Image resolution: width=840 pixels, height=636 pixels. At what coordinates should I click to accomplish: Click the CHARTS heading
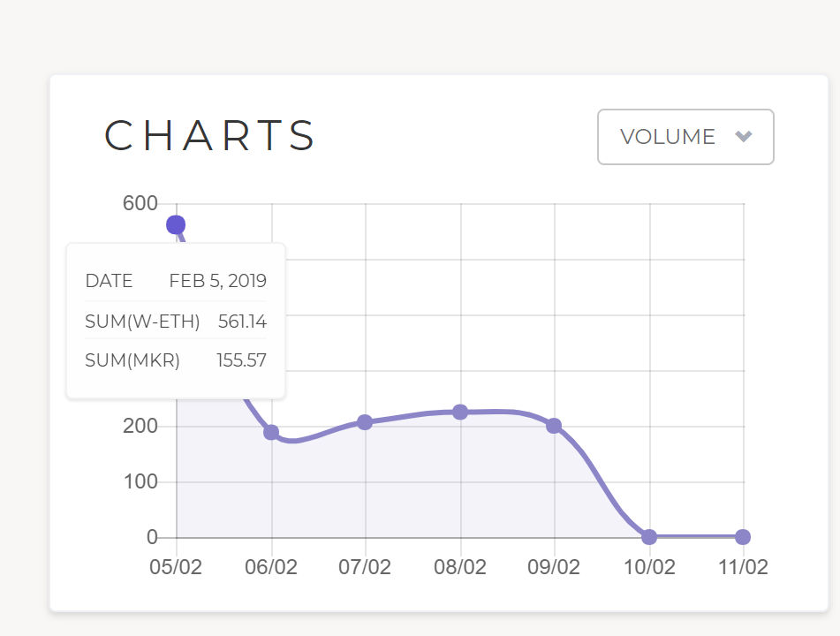point(210,136)
